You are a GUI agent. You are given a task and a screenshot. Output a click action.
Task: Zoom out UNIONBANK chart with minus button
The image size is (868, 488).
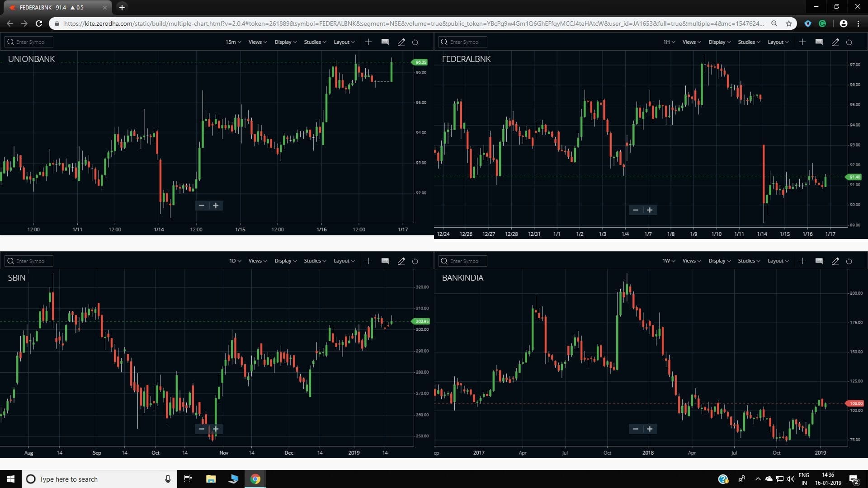[202, 206]
